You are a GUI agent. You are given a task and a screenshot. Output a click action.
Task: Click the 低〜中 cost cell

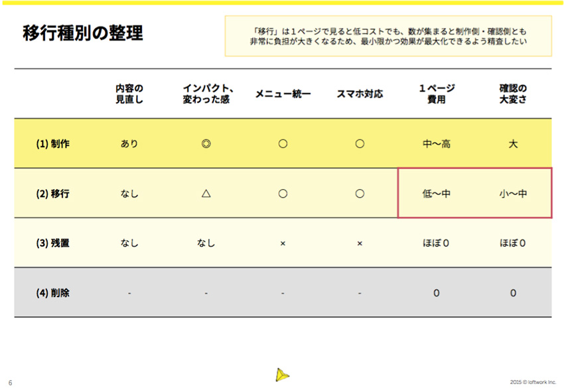[x=437, y=194]
